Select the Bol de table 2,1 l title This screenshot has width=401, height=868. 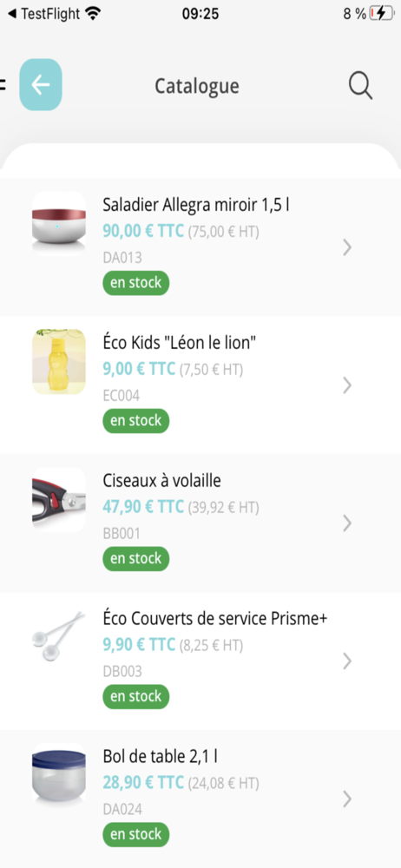point(164,756)
